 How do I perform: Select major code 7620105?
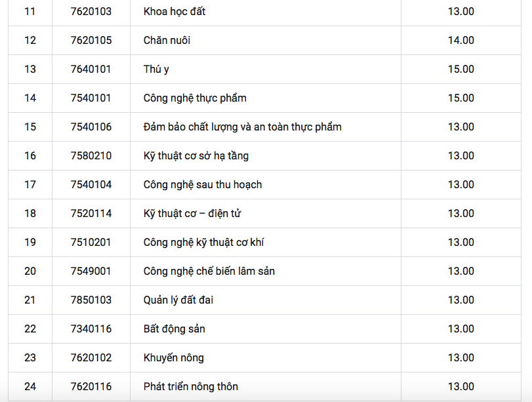click(91, 41)
